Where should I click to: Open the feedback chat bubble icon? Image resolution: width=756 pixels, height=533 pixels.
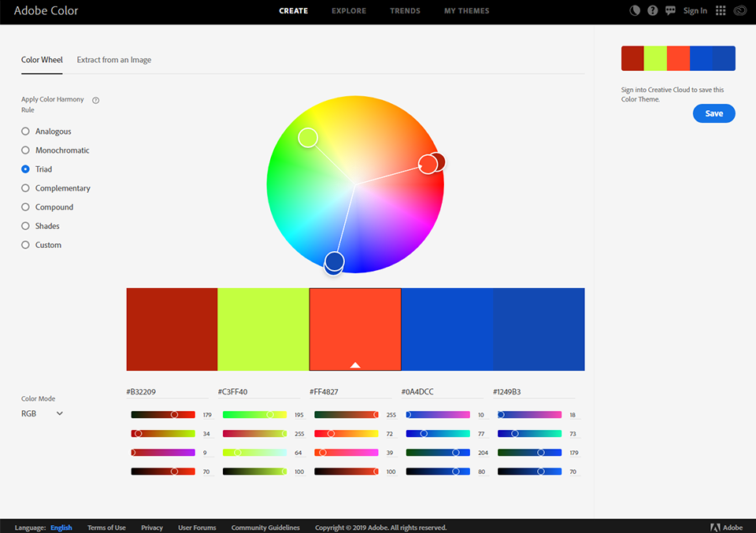(670, 10)
